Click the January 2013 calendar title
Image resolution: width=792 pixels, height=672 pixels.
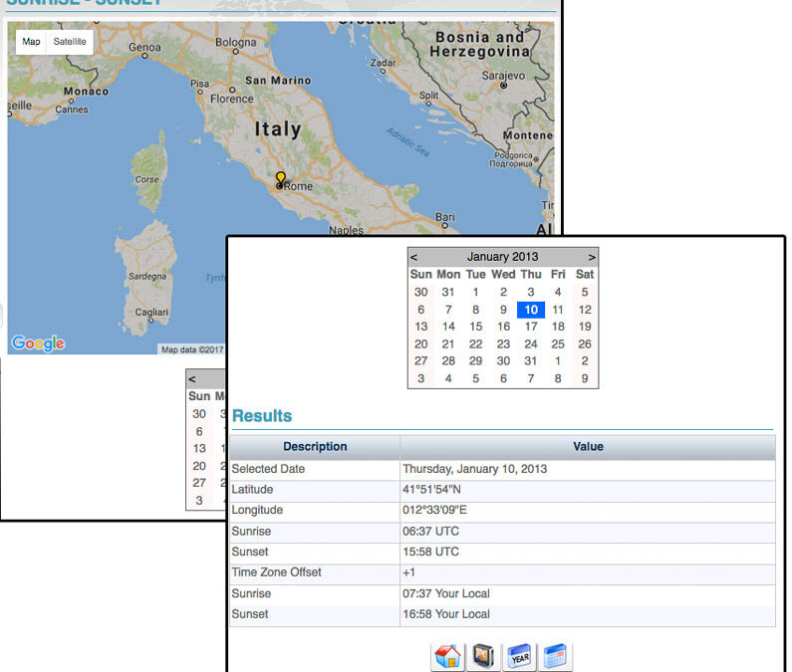pyautogui.click(x=502, y=257)
